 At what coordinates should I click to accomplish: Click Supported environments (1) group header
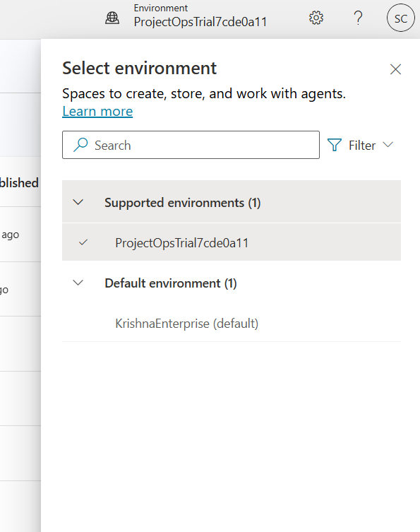click(232, 202)
